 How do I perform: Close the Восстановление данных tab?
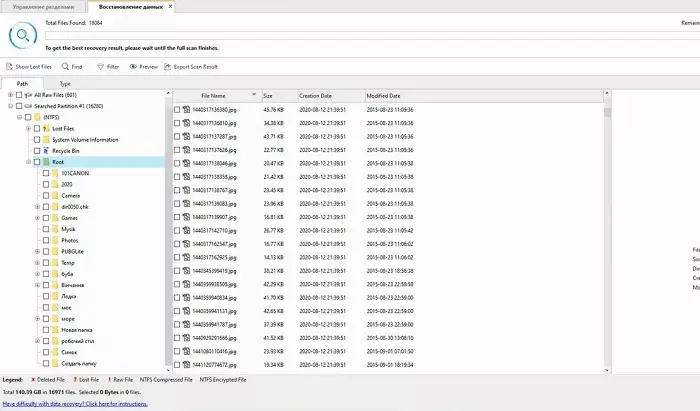tap(168, 7)
